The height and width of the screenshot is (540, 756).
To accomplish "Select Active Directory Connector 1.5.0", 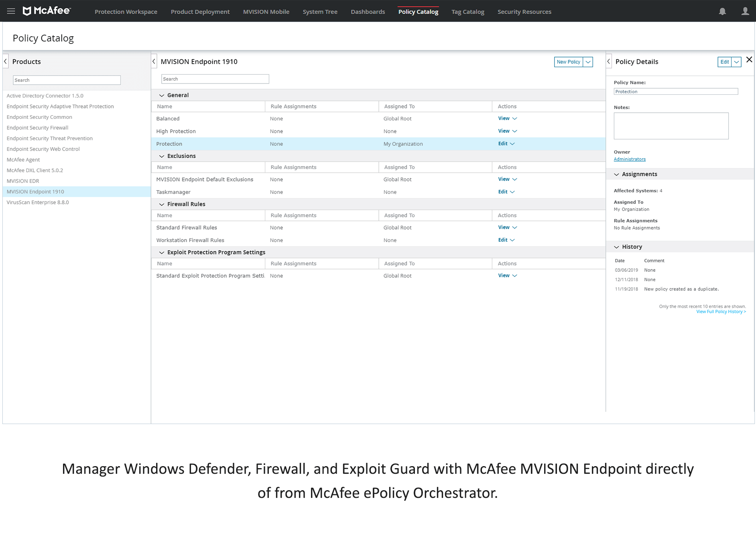I will pyautogui.click(x=45, y=96).
